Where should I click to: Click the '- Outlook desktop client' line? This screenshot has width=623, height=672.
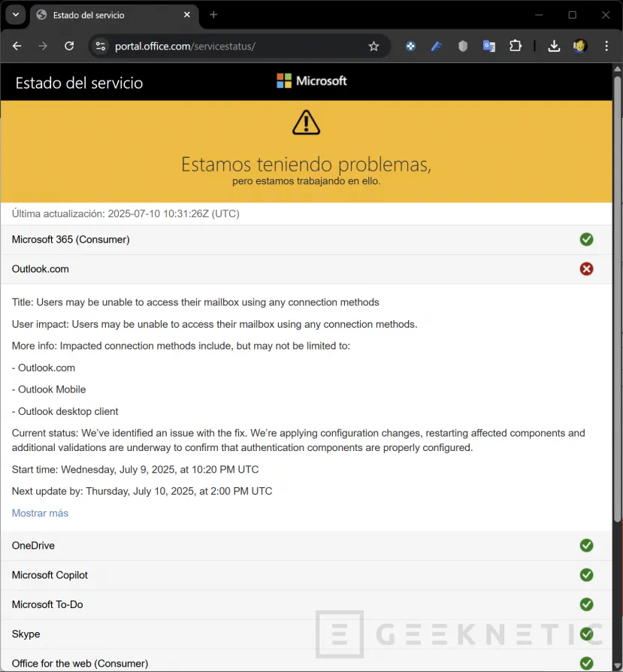[x=65, y=411]
